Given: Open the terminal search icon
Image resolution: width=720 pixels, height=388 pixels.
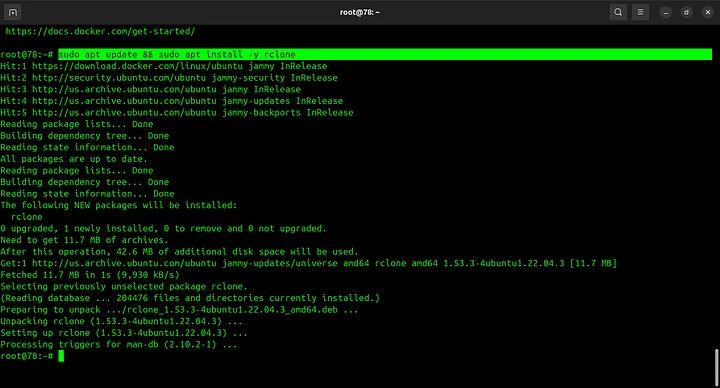Looking at the screenshot, I should (618, 12).
